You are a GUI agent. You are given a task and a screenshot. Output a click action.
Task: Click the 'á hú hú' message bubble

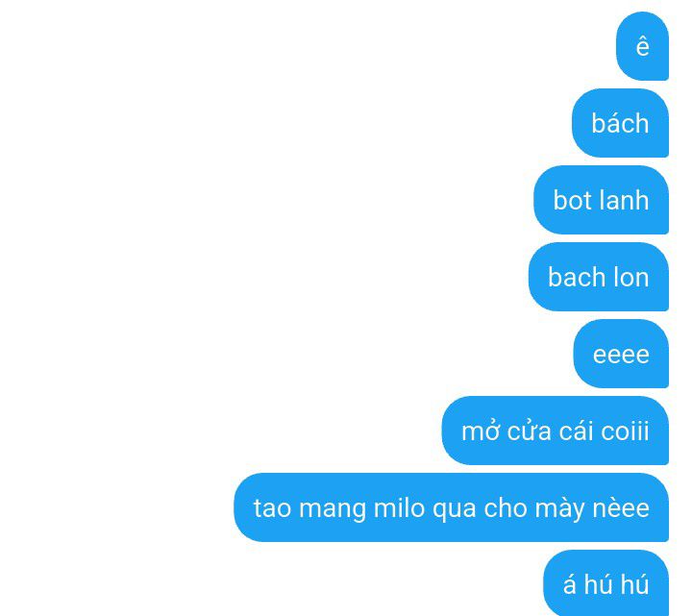(x=606, y=583)
